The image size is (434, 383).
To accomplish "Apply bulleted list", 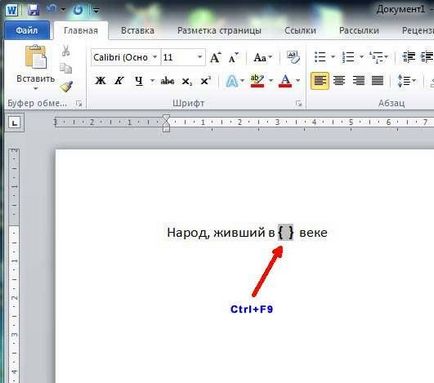I will [320, 57].
